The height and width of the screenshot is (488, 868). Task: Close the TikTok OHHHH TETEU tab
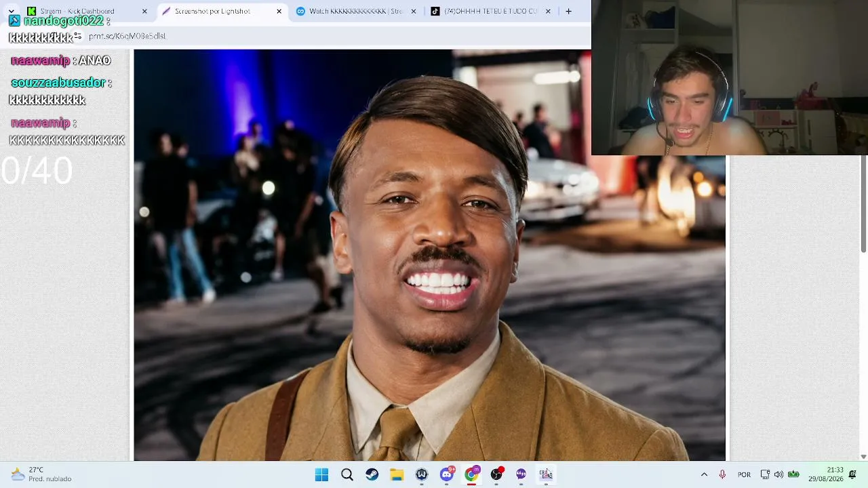pos(548,12)
